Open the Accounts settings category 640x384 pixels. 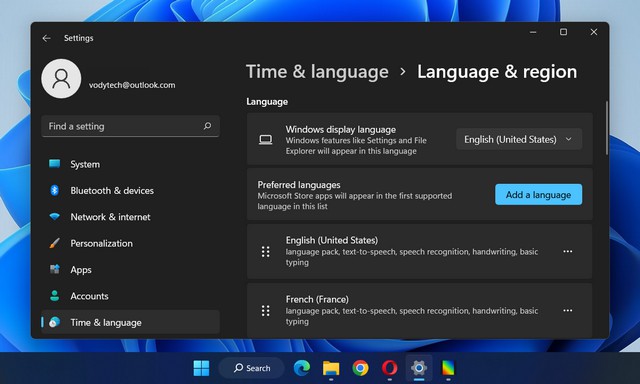tap(130, 296)
